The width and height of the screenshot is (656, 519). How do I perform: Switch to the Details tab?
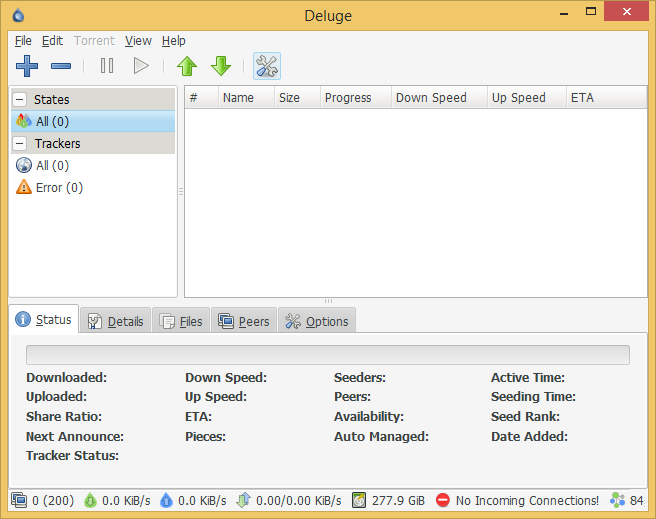click(115, 321)
